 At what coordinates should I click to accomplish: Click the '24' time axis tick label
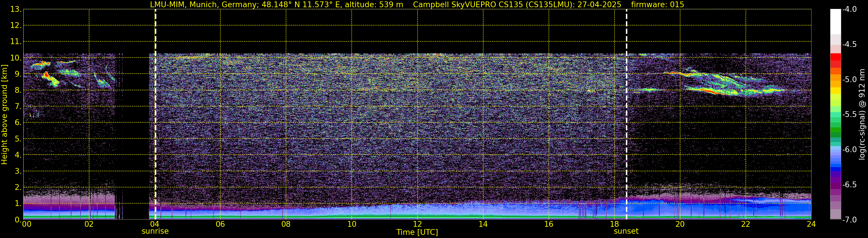(811, 224)
